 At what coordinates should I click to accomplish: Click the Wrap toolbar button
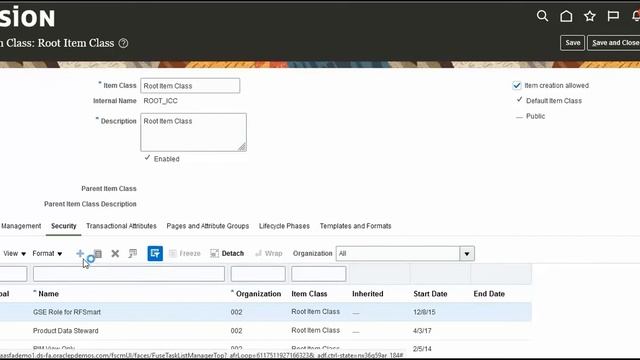click(x=269, y=253)
